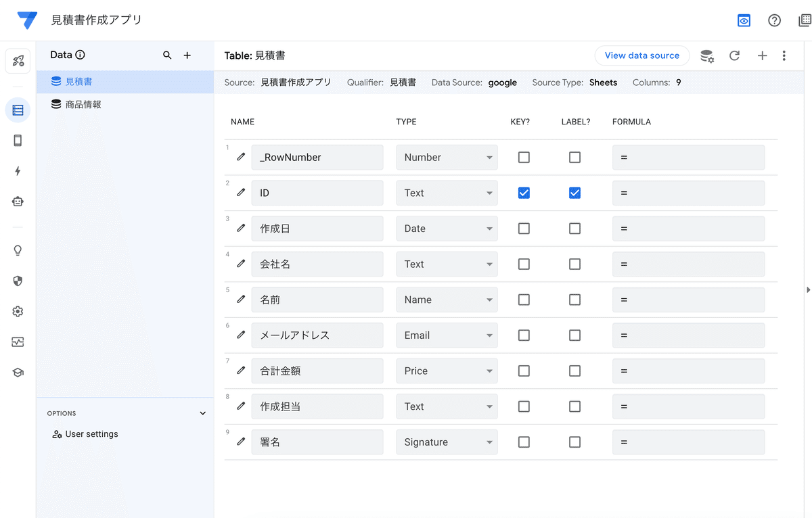Edit the 署名 column pencil icon
Screen dimensions: 812x518
241,442
